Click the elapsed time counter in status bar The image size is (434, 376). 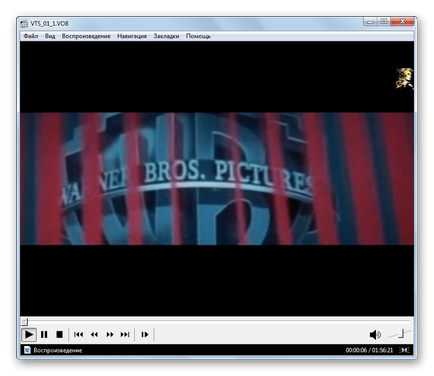[356, 350]
